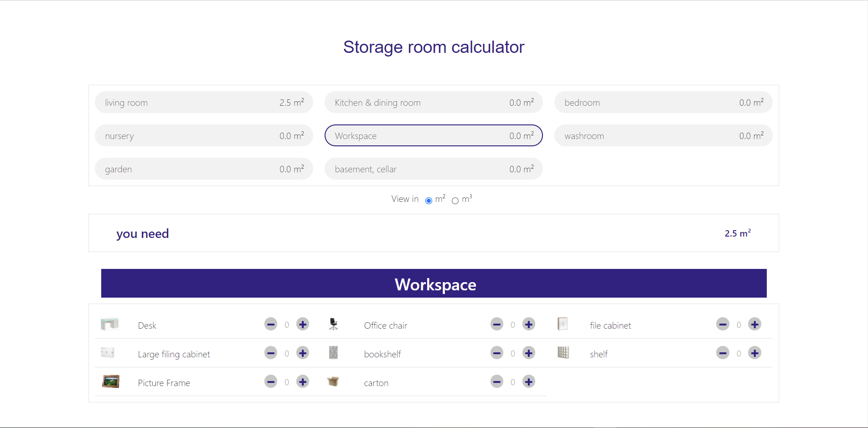868x428 pixels.
Task: Click the Storage room calculator heading
Action: coord(434,47)
